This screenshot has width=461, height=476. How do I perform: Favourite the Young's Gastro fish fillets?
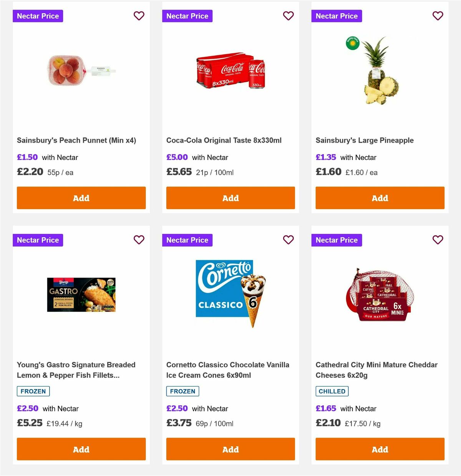(139, 240)
